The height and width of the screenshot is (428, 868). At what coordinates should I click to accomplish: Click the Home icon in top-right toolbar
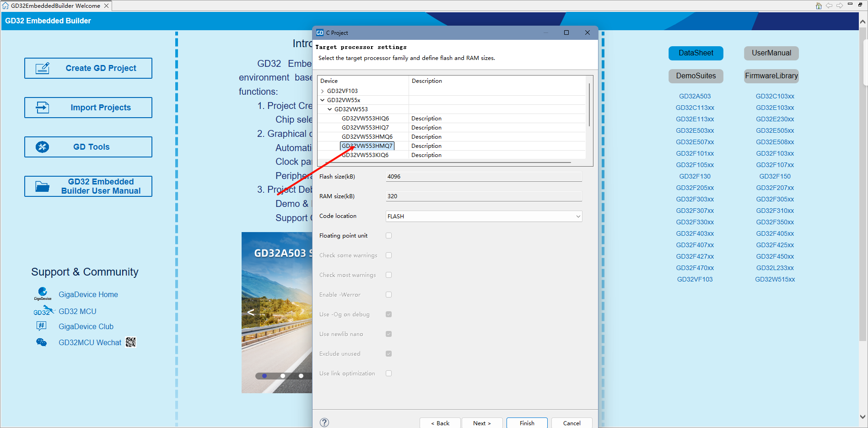tap(819, 5)
